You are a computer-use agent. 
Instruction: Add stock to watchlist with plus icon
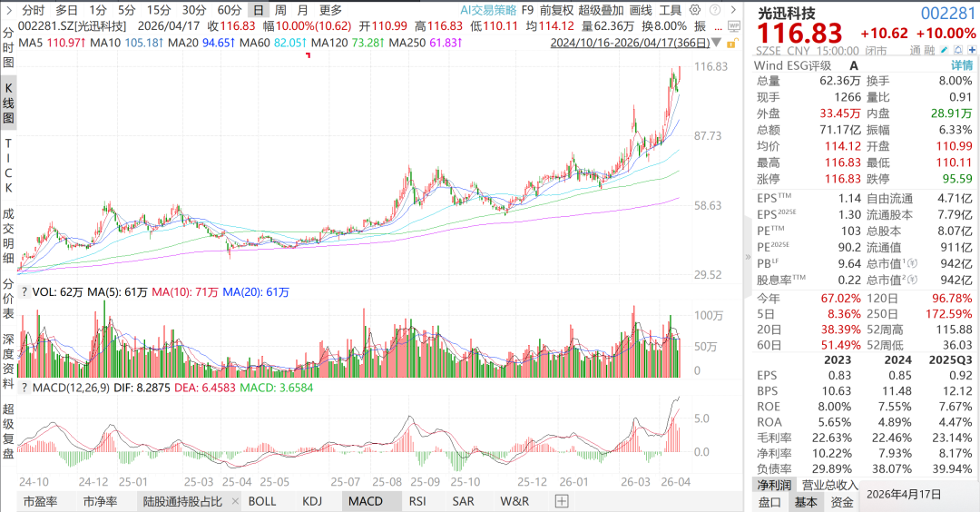[x=970, y=51]
